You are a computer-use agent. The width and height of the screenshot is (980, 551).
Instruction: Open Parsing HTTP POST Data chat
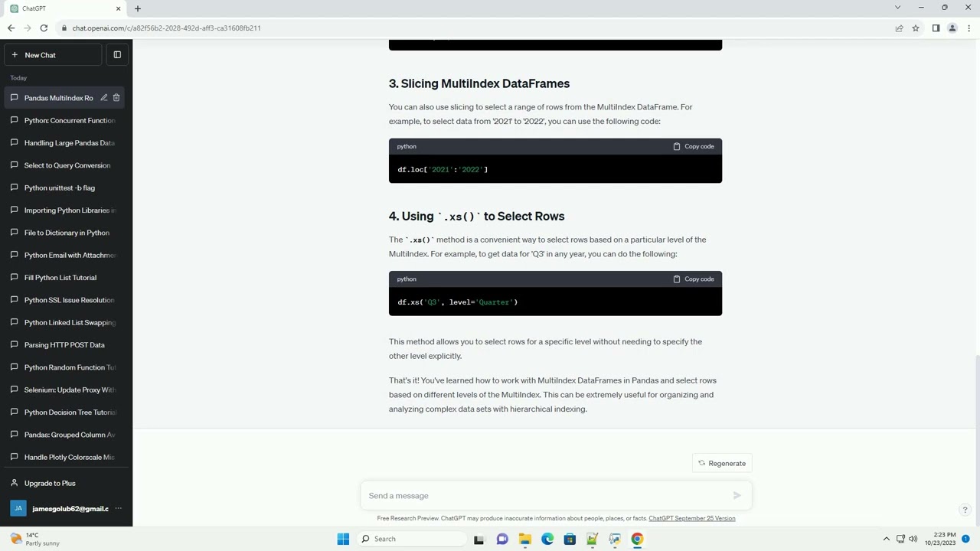coord(66,345)
